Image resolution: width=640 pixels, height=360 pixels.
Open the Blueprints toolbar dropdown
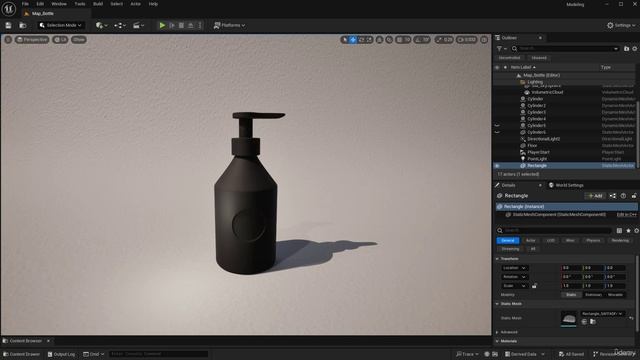click(x=119, y=25)
